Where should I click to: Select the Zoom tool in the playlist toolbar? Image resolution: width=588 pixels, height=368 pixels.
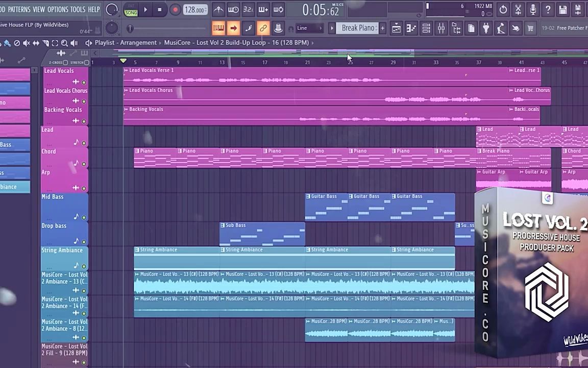pos(64,43)
